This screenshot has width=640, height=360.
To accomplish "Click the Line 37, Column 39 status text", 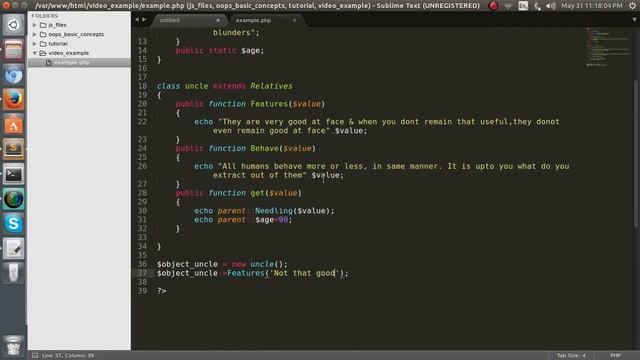I will 68,356.
